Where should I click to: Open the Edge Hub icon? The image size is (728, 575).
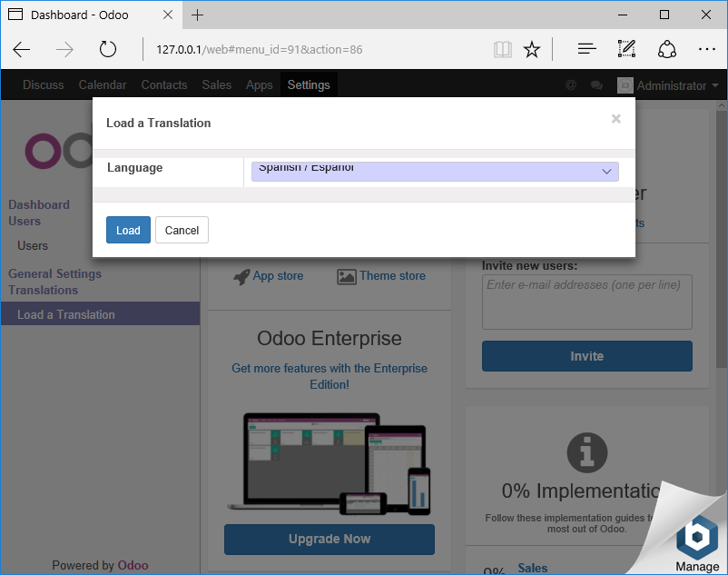point(586,49)
